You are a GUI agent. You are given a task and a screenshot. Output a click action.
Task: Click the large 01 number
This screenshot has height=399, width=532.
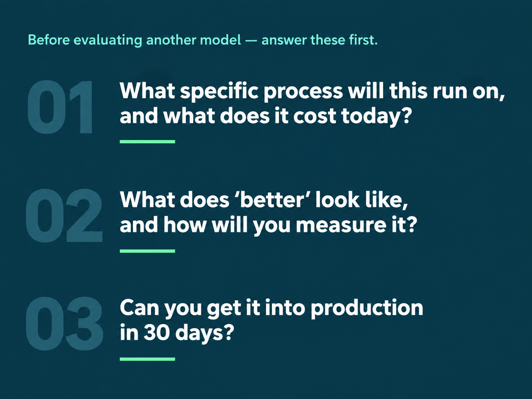tap(60, 107)
